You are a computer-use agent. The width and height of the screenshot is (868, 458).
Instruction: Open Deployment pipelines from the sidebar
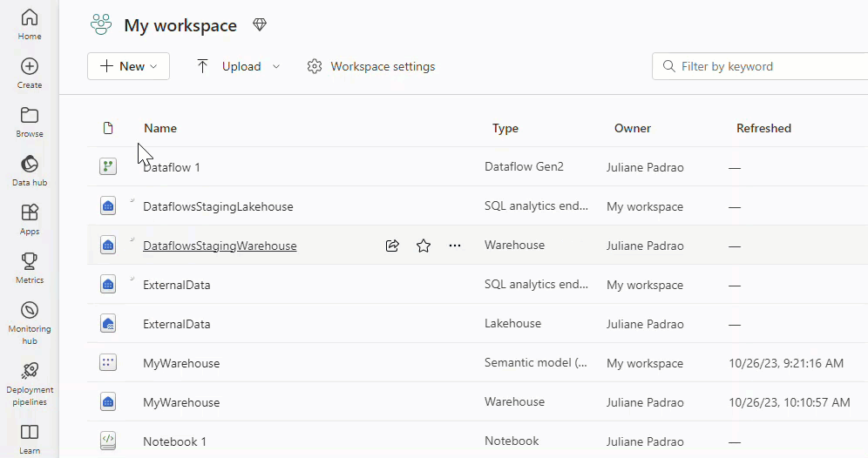(29, 383)
